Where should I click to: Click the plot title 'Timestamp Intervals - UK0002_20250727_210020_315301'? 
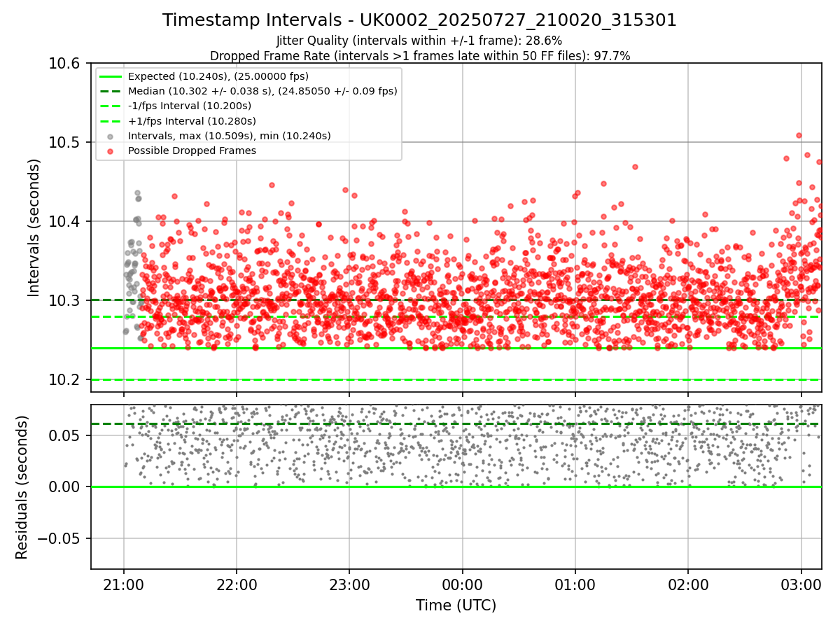tap(420, 20)
